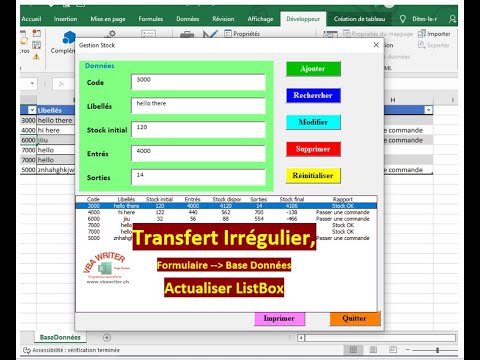
Task: Switch to Normal view icon
Action: pyautogui.click(x=353, y=350)
